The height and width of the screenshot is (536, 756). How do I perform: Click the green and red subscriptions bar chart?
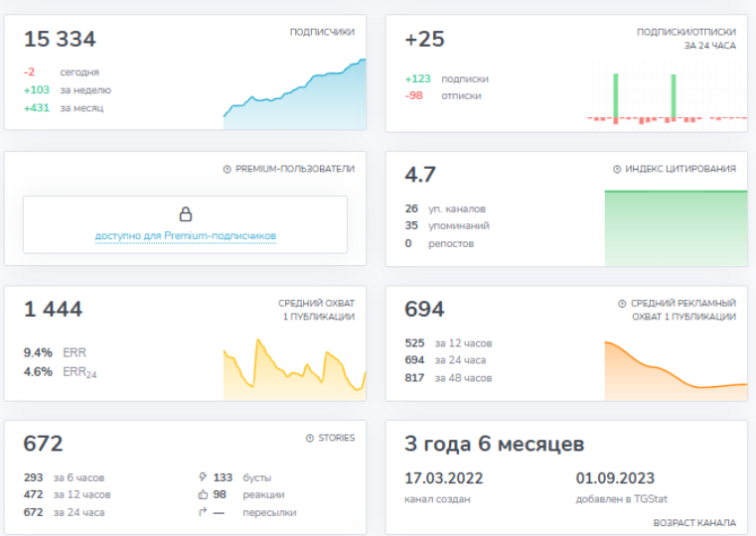(667, 99)
